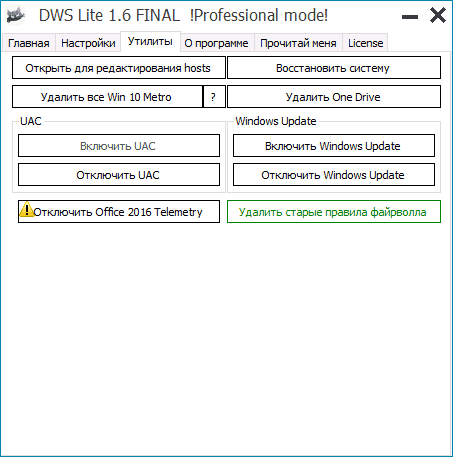The height and width of the screenshot is (457, 453).
Task: Close the DWS Lite window
Action: coord(438,16)
